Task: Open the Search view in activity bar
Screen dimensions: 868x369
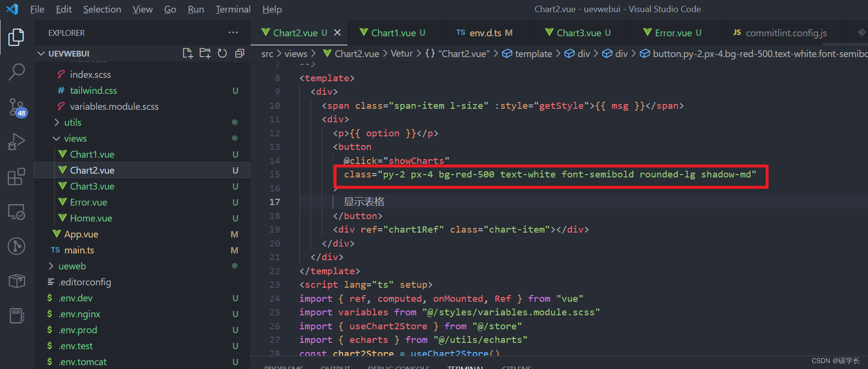Action: (x=16, y=72)
